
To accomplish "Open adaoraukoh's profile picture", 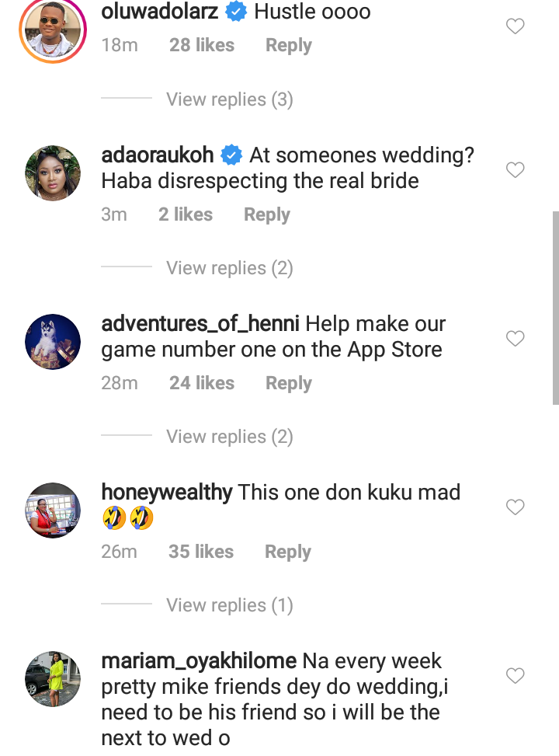I will tap(53, 173).
